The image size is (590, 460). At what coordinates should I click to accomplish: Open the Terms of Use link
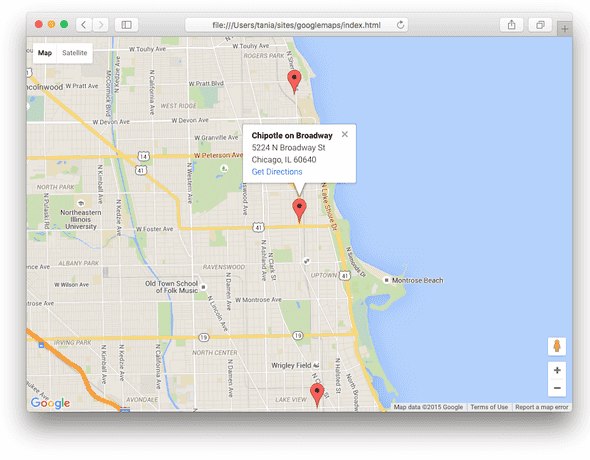[x=489, y=407]
